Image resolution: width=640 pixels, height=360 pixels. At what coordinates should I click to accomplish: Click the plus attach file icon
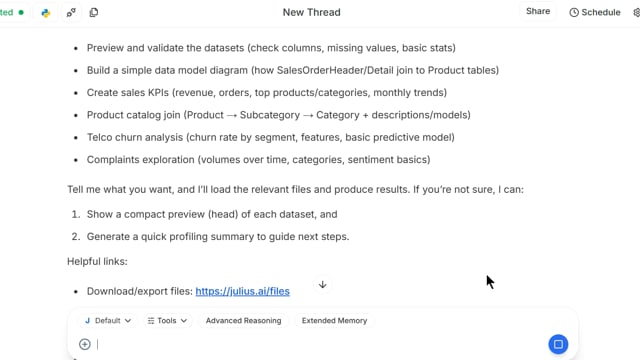point(84,344)
